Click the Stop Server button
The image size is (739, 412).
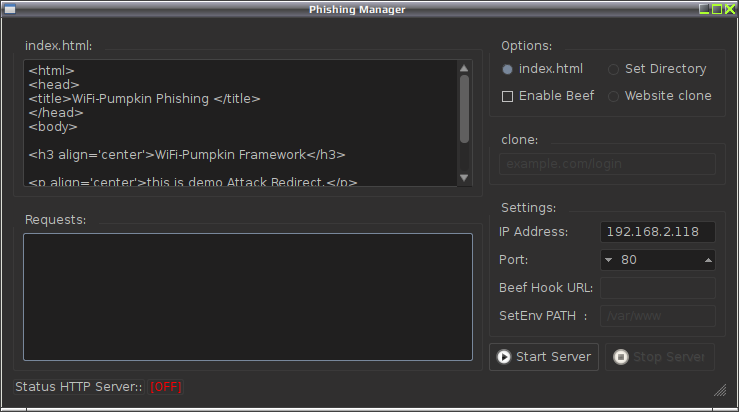(x=660, y=357)
